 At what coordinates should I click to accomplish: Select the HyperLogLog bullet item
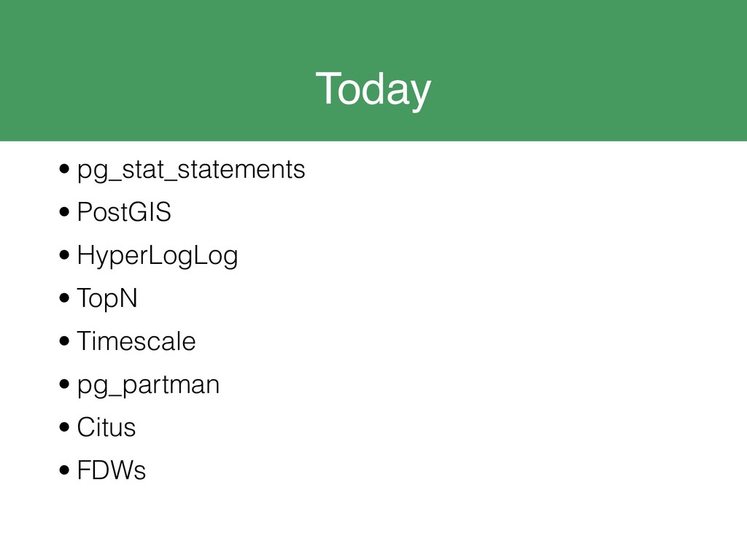(x=158, y=256)
